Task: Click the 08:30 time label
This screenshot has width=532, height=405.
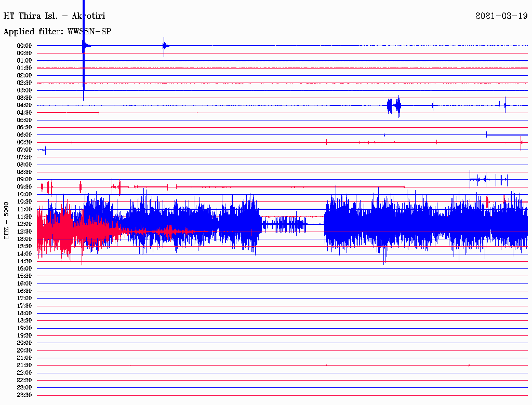Action: point(24,172)
